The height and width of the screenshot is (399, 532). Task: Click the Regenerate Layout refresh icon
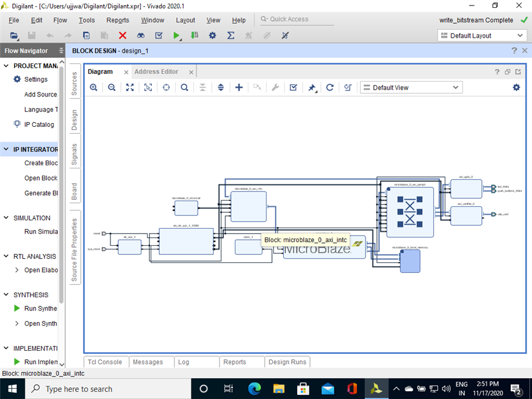tap(330, 87)
